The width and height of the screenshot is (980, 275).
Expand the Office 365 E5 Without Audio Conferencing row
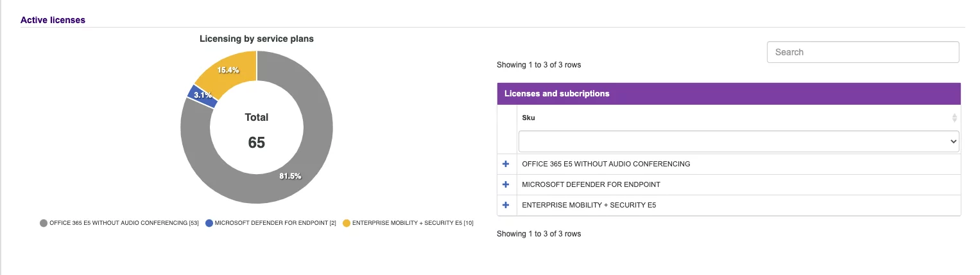pos(506,164)
